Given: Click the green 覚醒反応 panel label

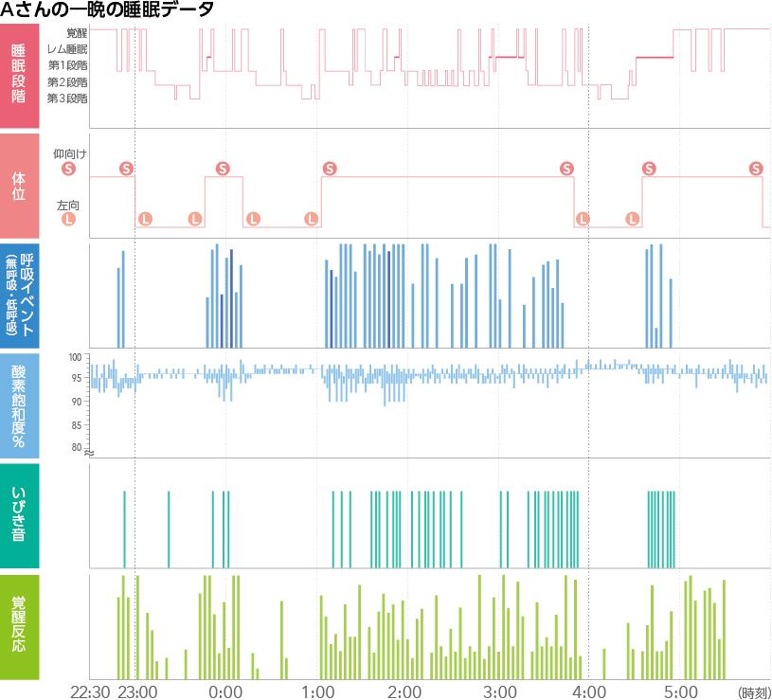Looking at the screenshot, I should pyautogui.click(x=20, y=627).
